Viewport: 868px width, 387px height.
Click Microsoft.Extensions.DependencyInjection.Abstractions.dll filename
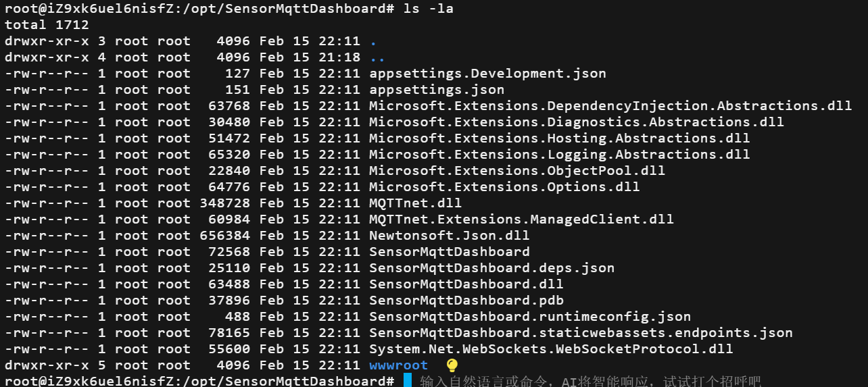click(x=610, y=106)
